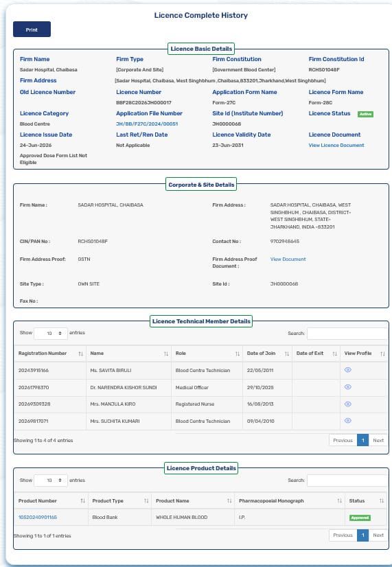Viewport: 392px width, 567px height.
Task: Open entries count dropdown in Technical Member Details
Action: (x=51, y=333)
